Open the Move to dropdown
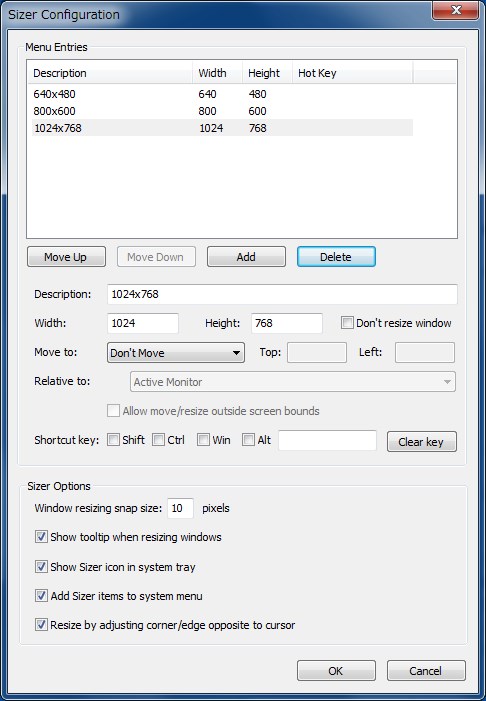Viewport: 486px width, 701px height. click(176, 353)
